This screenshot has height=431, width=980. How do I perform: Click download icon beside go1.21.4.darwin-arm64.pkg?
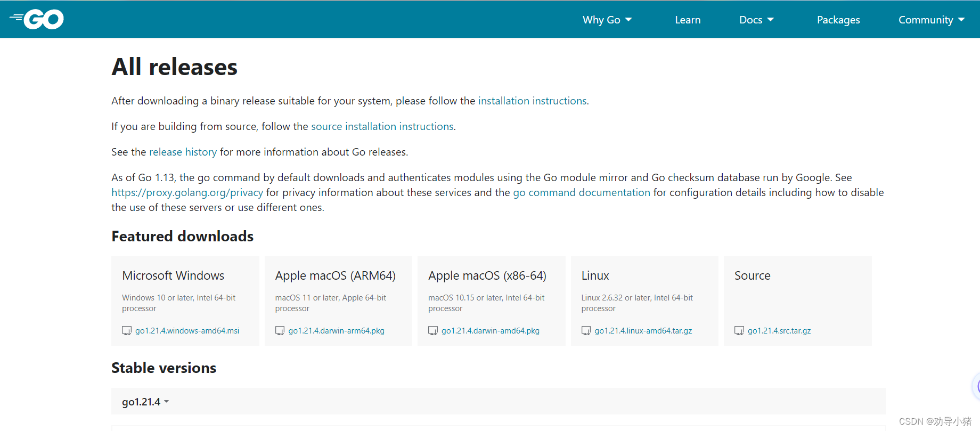coord(280,331)
